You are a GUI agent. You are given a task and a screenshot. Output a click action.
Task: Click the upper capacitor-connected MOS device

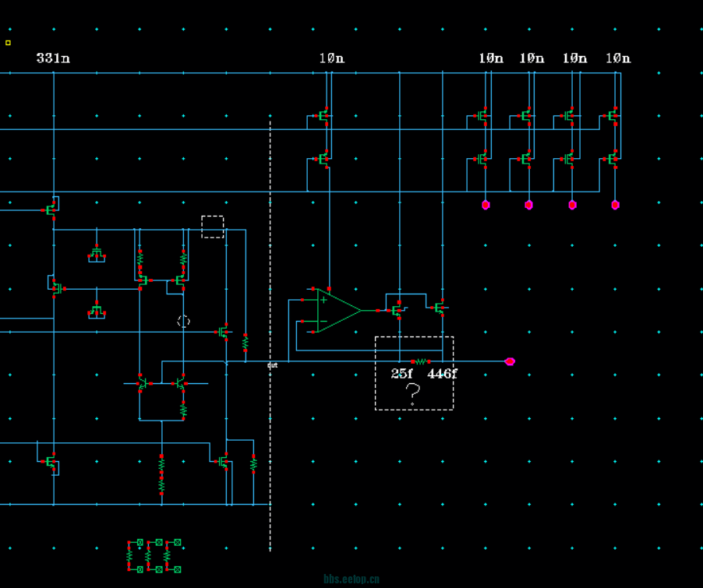tap(97, 254)
